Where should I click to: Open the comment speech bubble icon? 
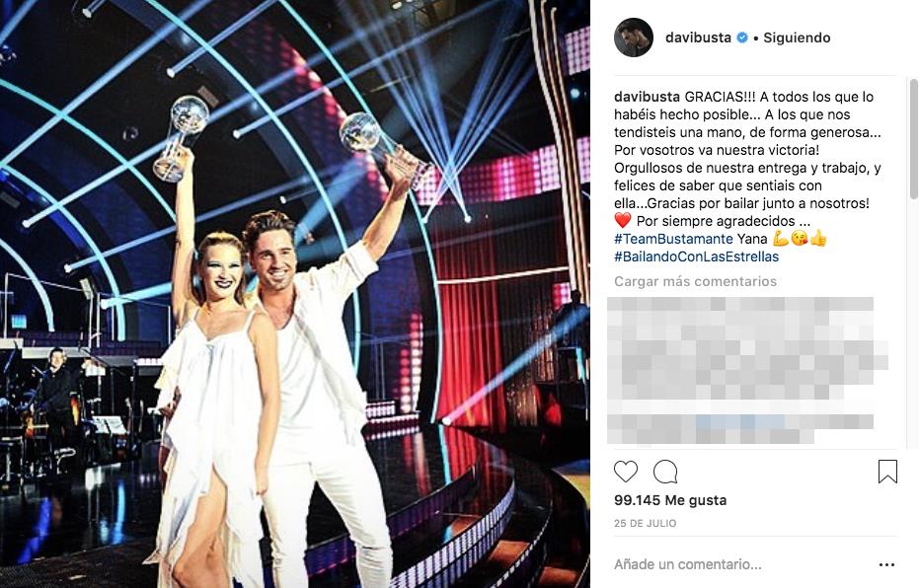coord(665,472)
